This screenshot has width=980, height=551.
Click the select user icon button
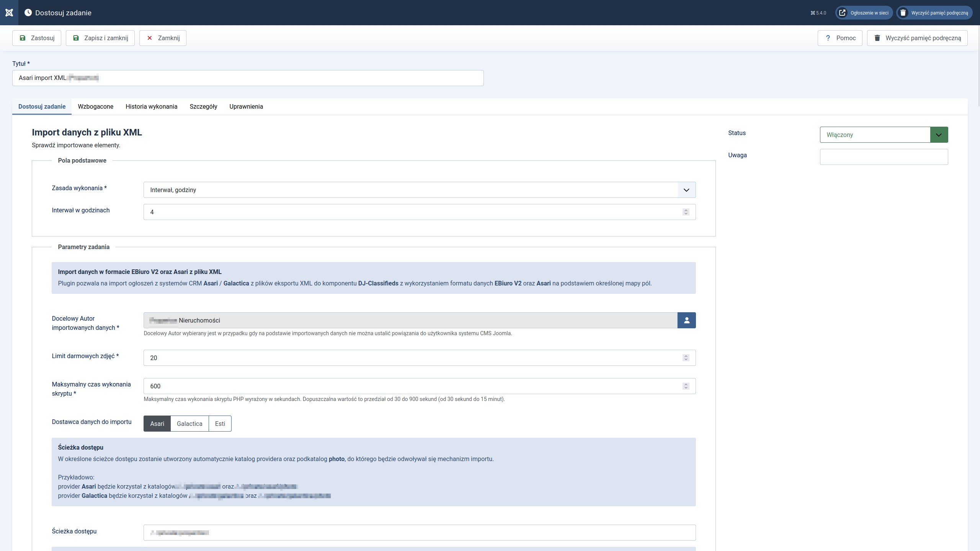pyautogui.click(x=687, y=320)
